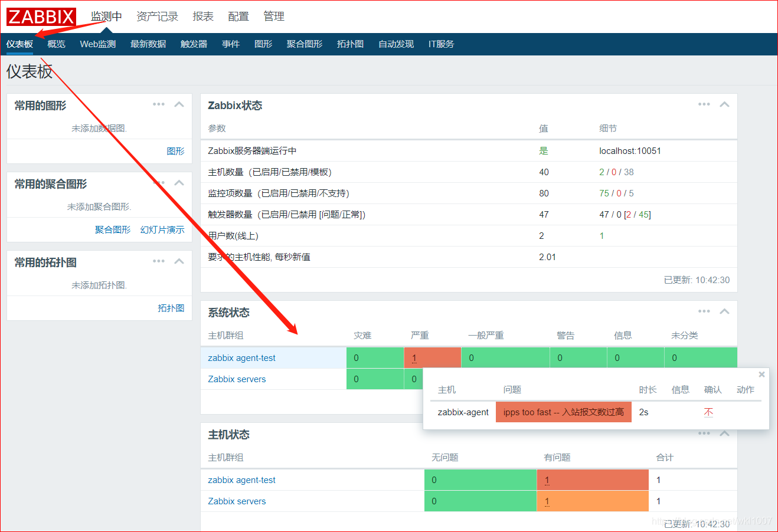Switch to the IT服务 tab
This screenshot has width=778, height=532.
[442, 44]
